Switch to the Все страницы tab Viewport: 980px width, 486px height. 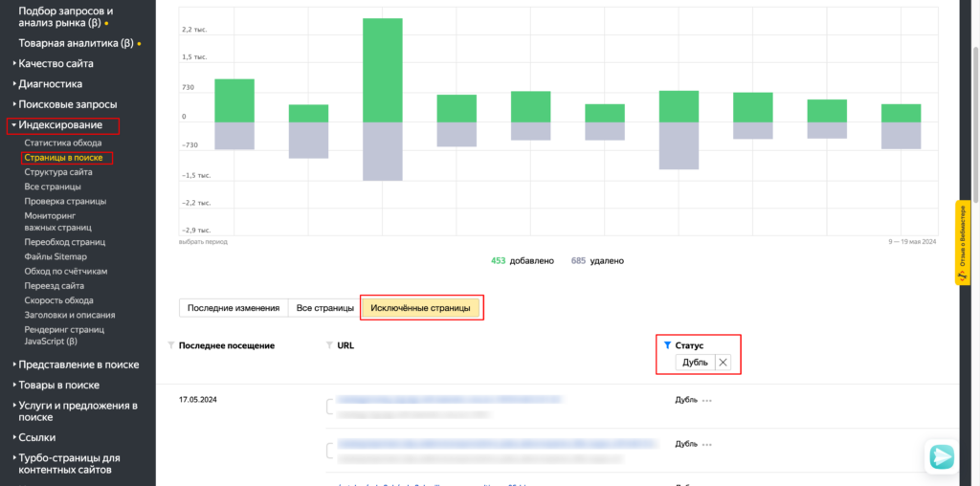(x=323, y=308)
